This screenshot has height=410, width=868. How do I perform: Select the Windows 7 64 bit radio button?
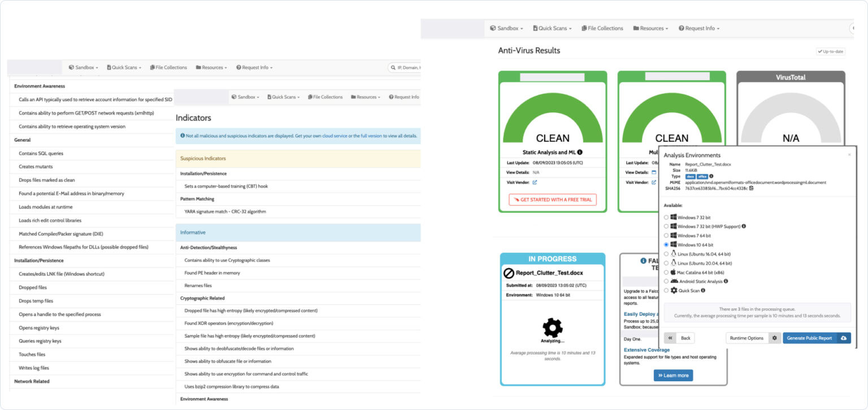[665, 235]
